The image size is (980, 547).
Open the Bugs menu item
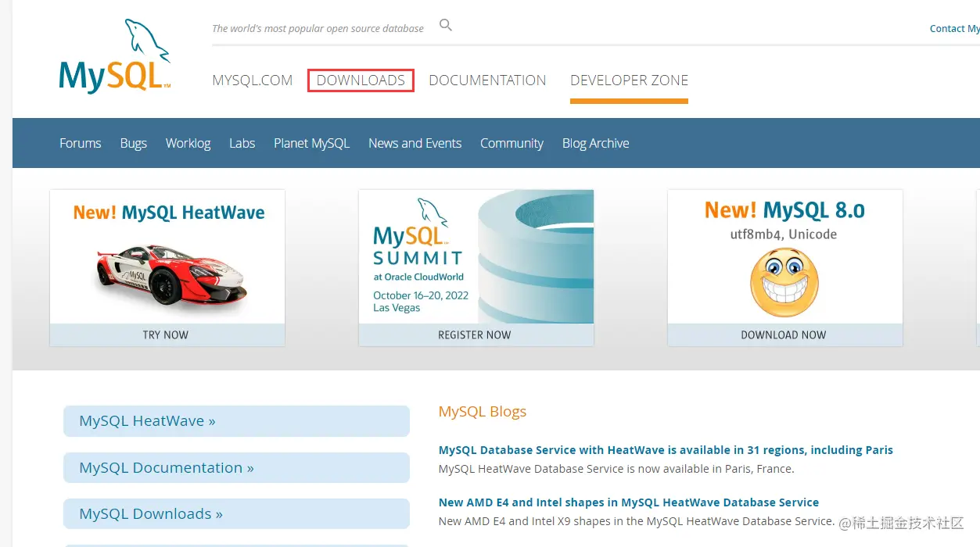134,143
